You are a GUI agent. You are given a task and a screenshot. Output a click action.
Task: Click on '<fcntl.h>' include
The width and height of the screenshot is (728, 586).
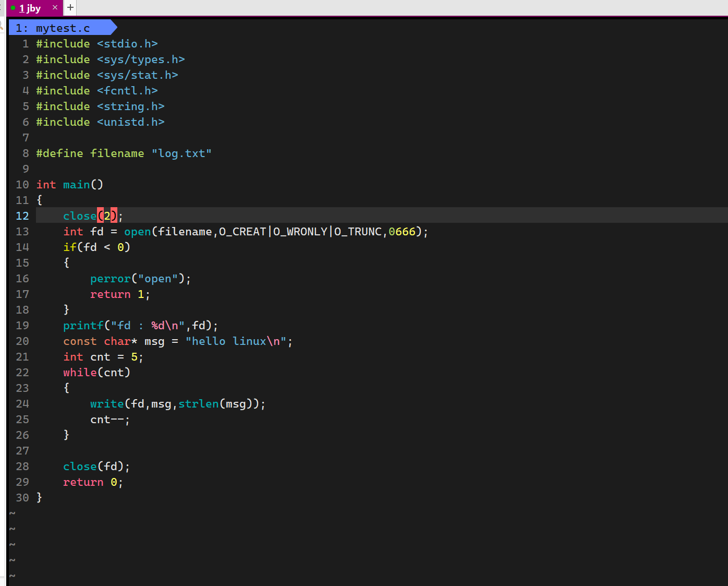127,91
